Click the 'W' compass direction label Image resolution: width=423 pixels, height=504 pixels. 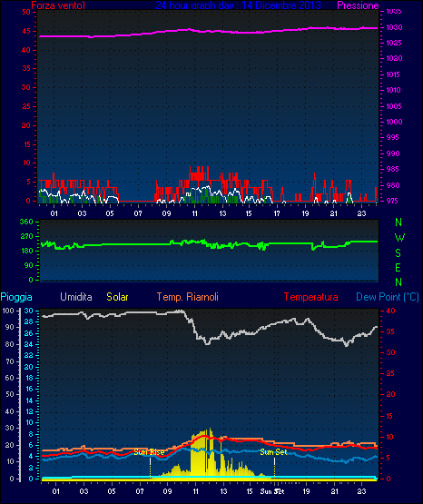pos(399,238)
